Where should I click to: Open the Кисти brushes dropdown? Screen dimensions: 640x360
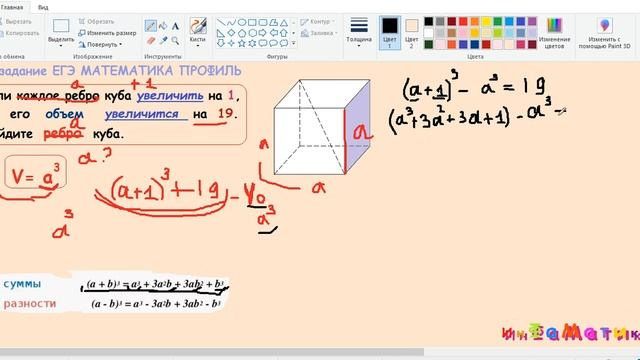click(x=198, y=42)
